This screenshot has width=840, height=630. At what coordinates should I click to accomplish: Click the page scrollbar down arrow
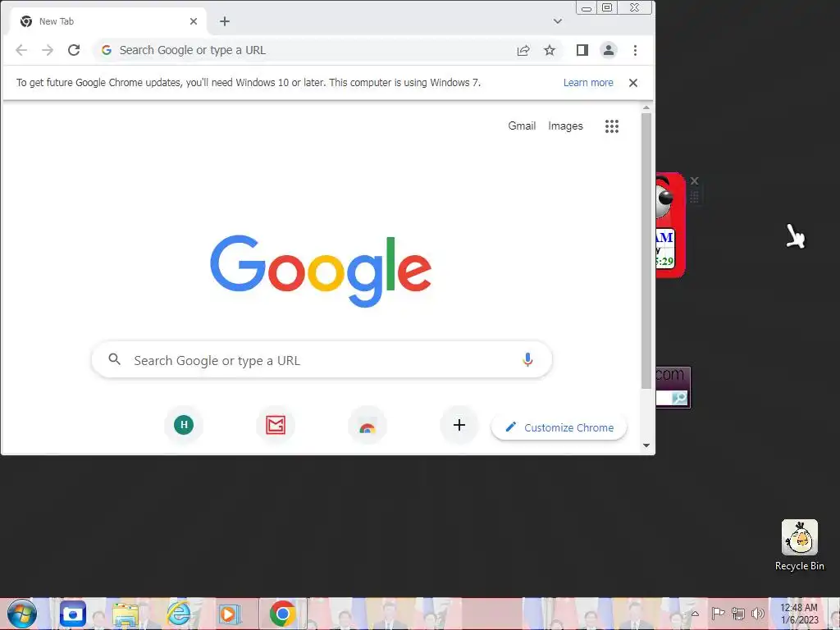646,445
